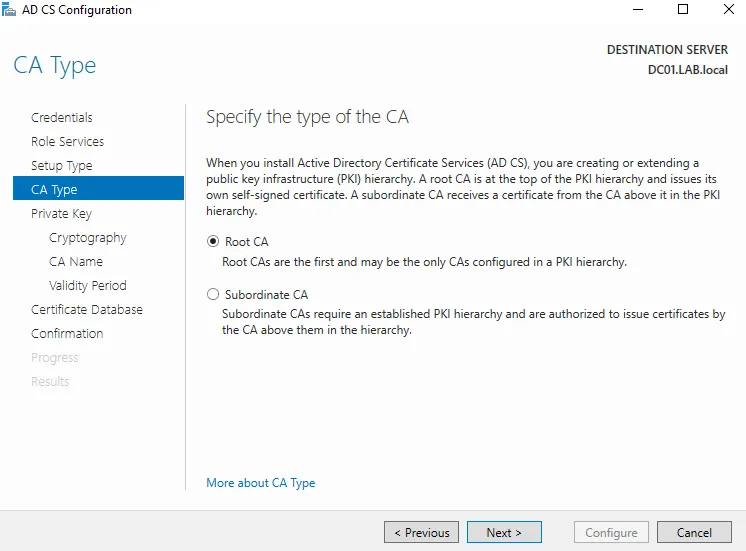Screen dimensions: 746x551
Task: Select the Subordinate CA radio button
Action: coord(213,294)
